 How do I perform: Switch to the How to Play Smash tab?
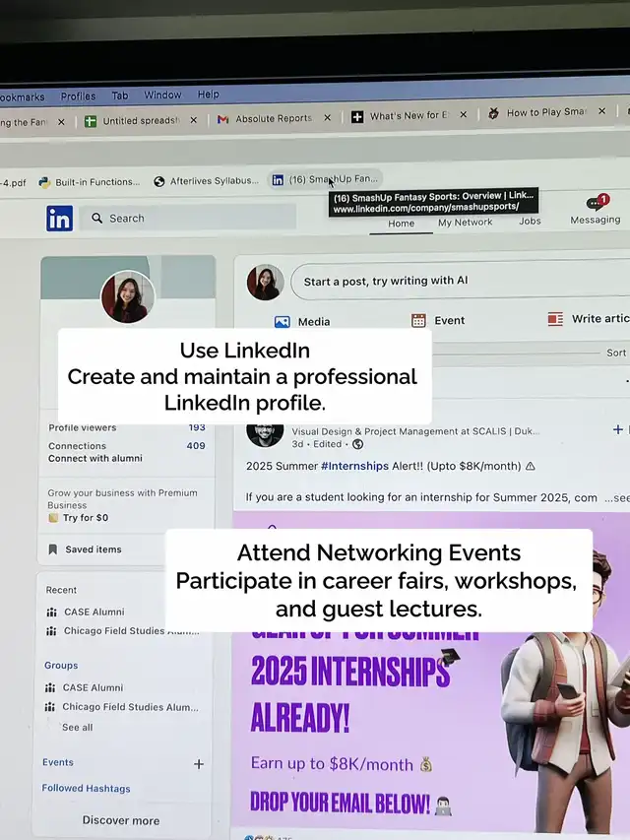(545, 113)
